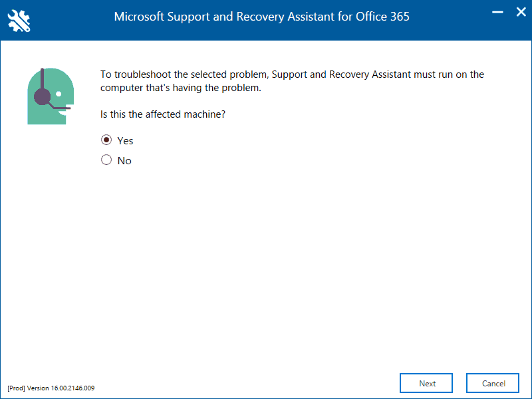Click the support agent headset illustration

coord(49,96)
